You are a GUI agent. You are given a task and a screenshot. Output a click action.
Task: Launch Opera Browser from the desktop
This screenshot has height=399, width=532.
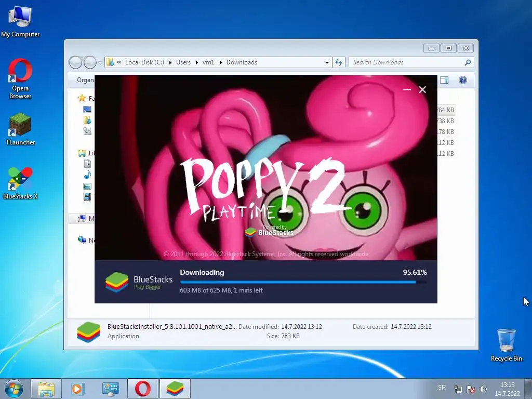(x=20, y=79)
